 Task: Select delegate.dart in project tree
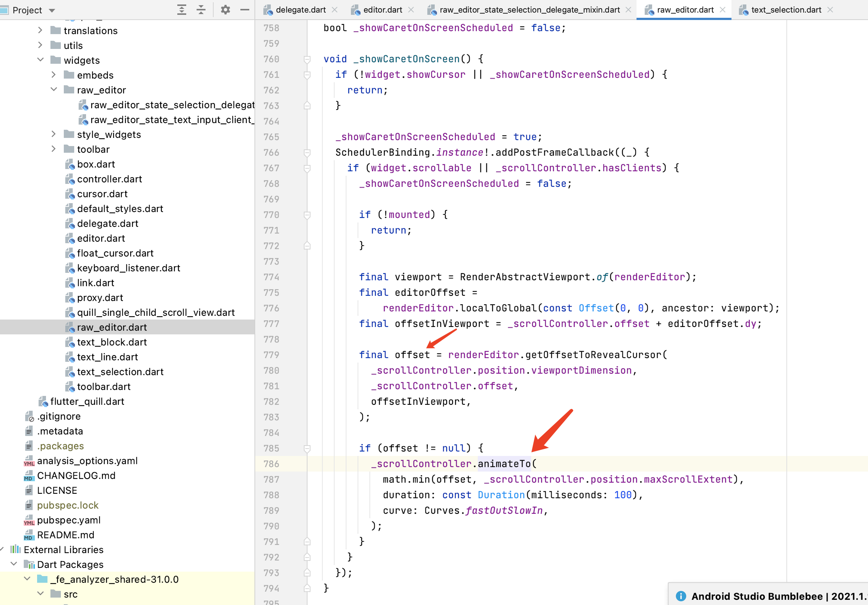tap(107, 223)
